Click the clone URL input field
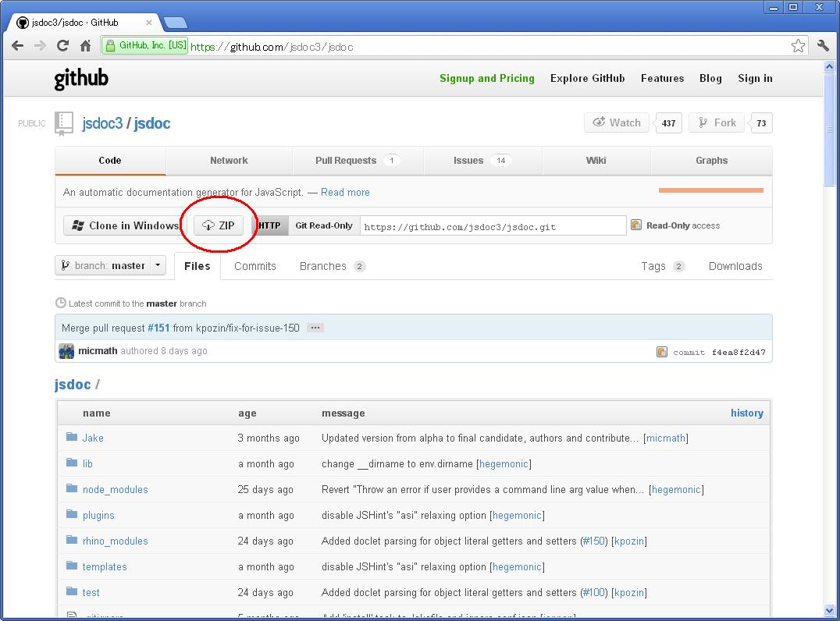The height and width of the screenshot is (621, 840). coord(493,226)
